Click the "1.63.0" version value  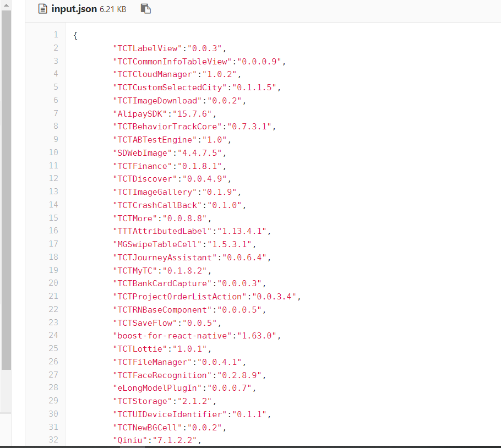pyautogui.click(x=257, y=336)
